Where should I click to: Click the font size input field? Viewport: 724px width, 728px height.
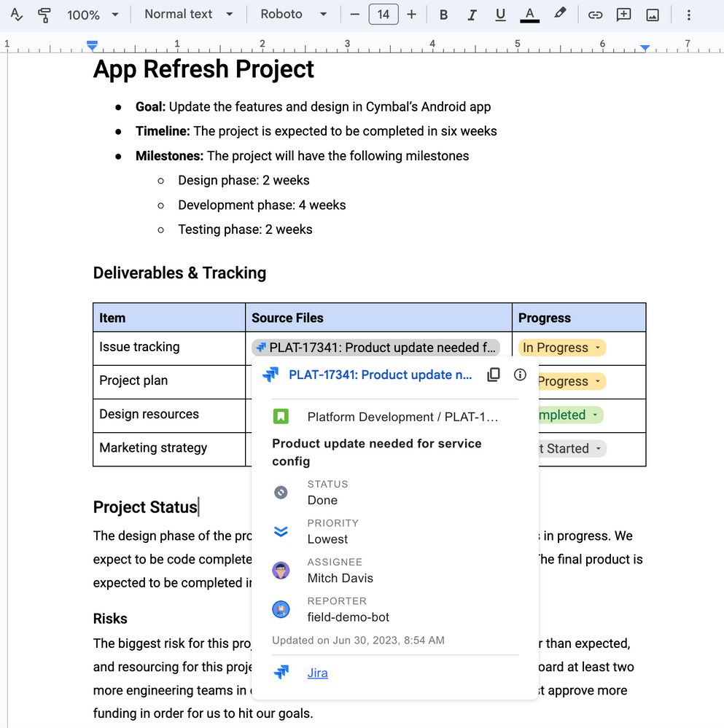[383, 15]
